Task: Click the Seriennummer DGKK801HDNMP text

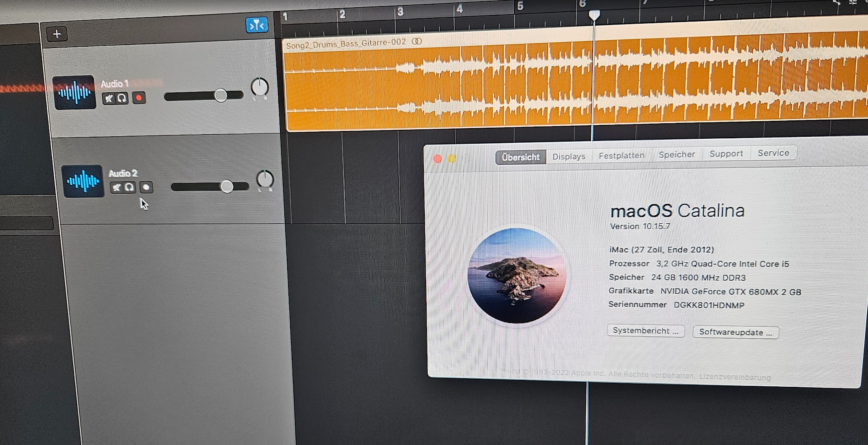Action: click(676, 305)
